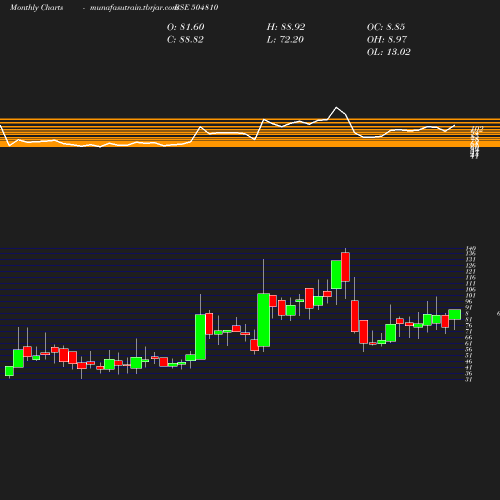Click the 106 price axis label
500x500 pixels.
tap(470, 290)
